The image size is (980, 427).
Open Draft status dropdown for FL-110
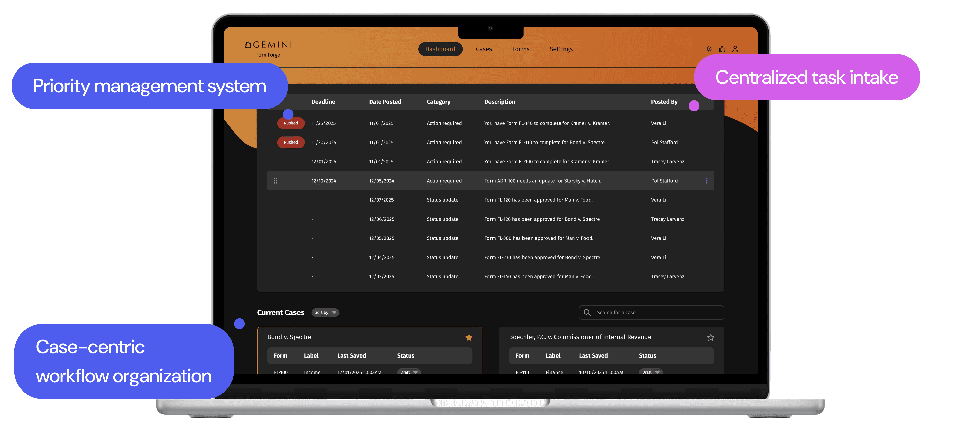[650, 372]
